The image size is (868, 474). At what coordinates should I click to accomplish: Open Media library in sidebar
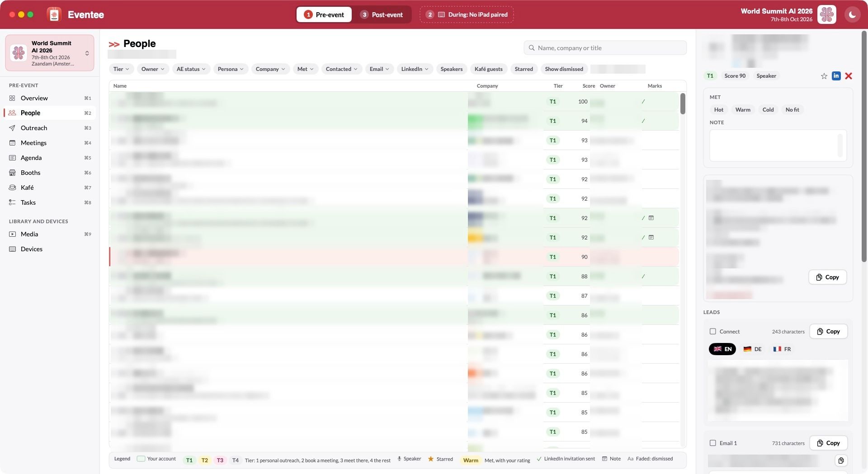coord(50,234)
